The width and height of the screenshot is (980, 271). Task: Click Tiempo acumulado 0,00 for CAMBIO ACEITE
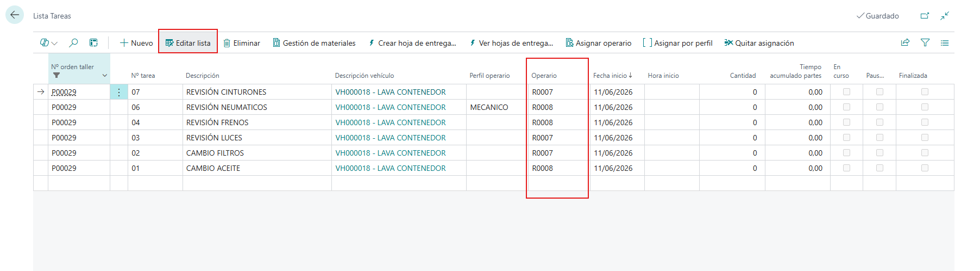pos(797,168)
